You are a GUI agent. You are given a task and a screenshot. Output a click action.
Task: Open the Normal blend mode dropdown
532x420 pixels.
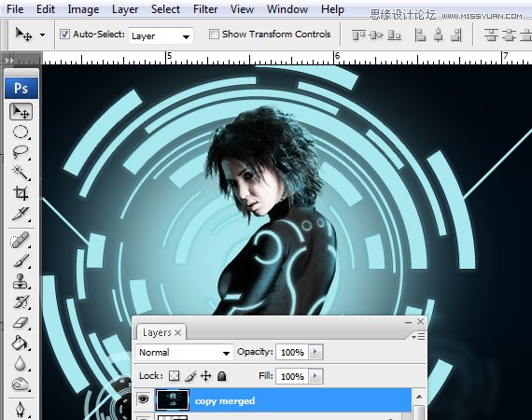pyautogui.click(x=185, y=353)
